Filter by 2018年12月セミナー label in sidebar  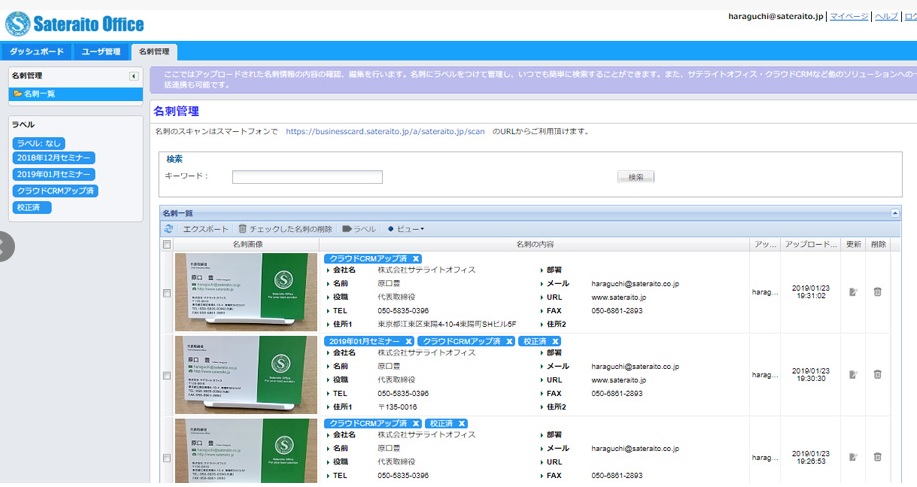55,159
